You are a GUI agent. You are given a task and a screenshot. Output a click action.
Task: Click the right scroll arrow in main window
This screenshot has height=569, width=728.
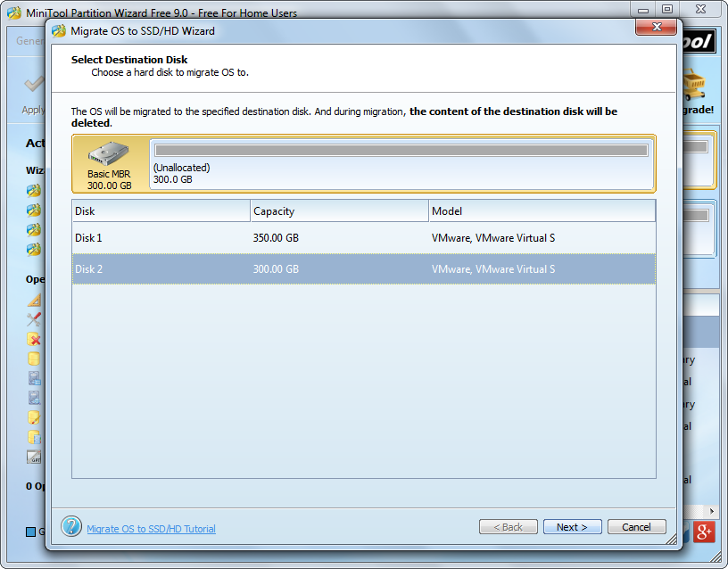coord(712,511)
